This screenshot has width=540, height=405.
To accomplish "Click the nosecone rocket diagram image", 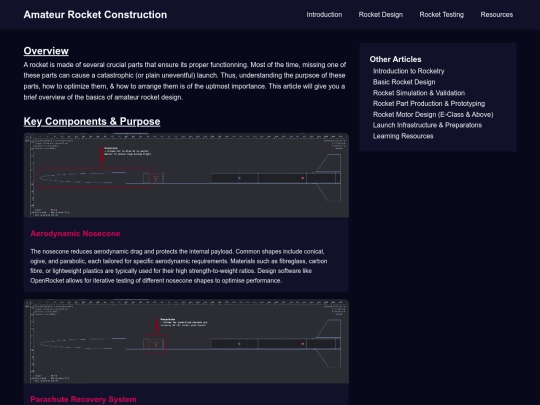I will pyautogui.click(x=186, y=175).
